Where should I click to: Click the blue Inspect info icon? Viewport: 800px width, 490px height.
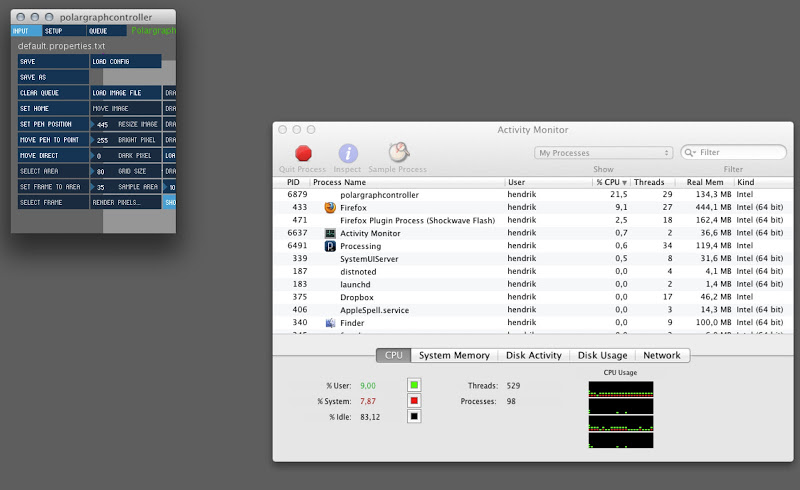point(348,153)
